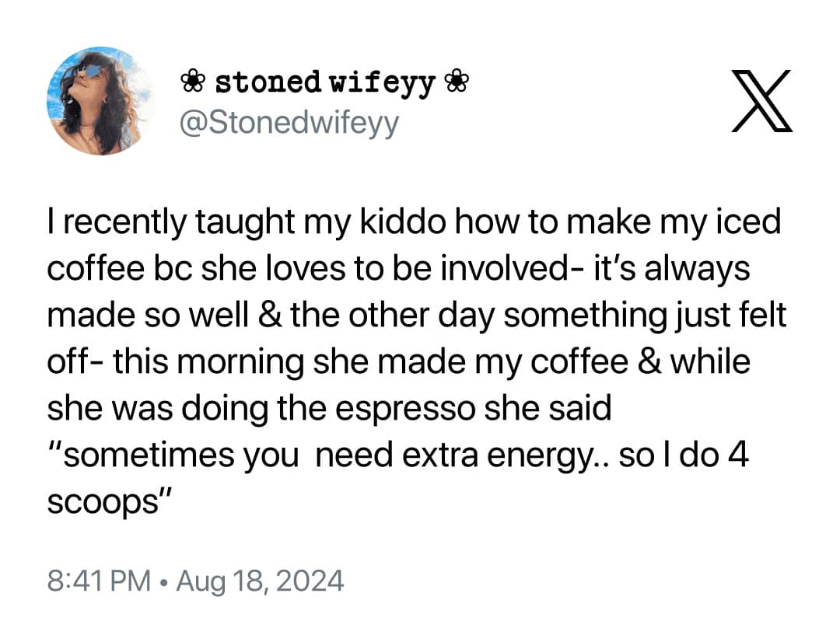This screenshot has height=642, width=840.
Task: Click the X logo
Action: tap(762, 99)
